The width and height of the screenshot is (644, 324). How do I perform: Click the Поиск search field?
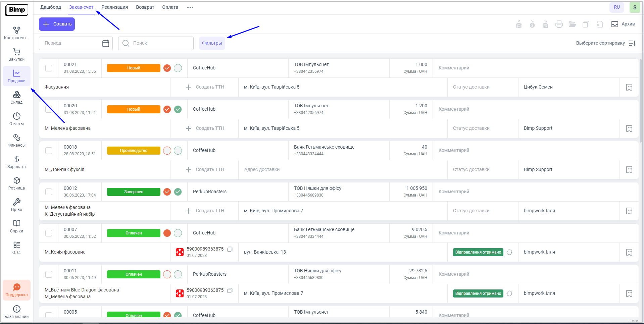(156, 43)
